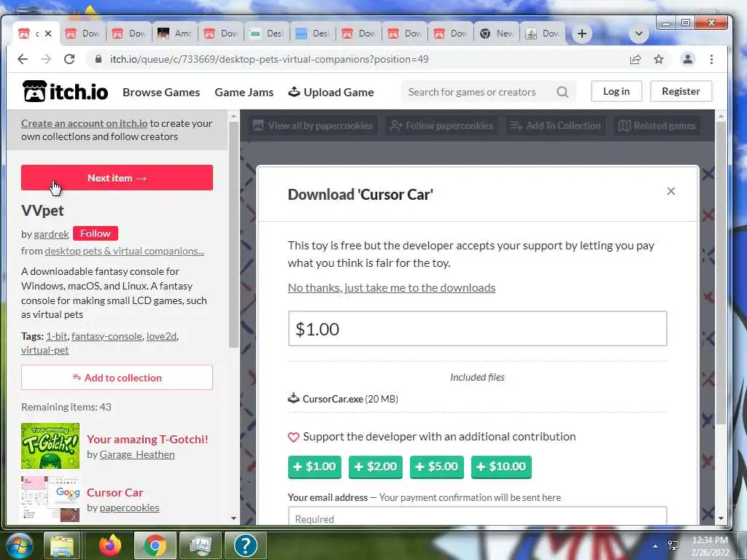Switch to the 'Amc' tab

[x=175, y=34]
